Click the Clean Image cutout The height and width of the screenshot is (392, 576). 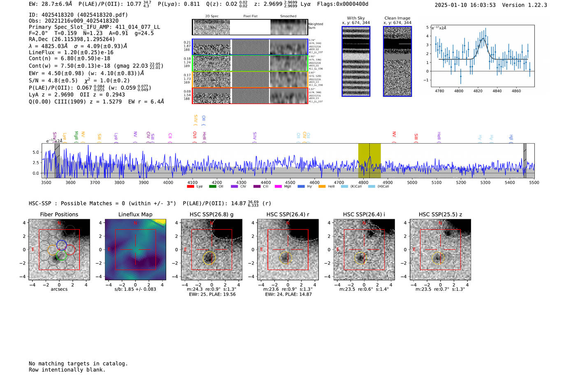[397, 61]
